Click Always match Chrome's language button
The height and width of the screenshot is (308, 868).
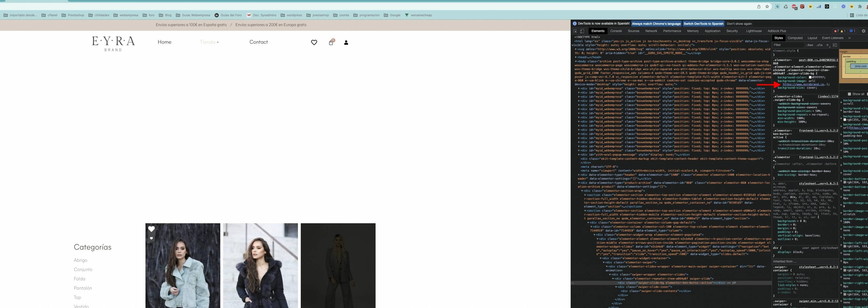[656, 24]
